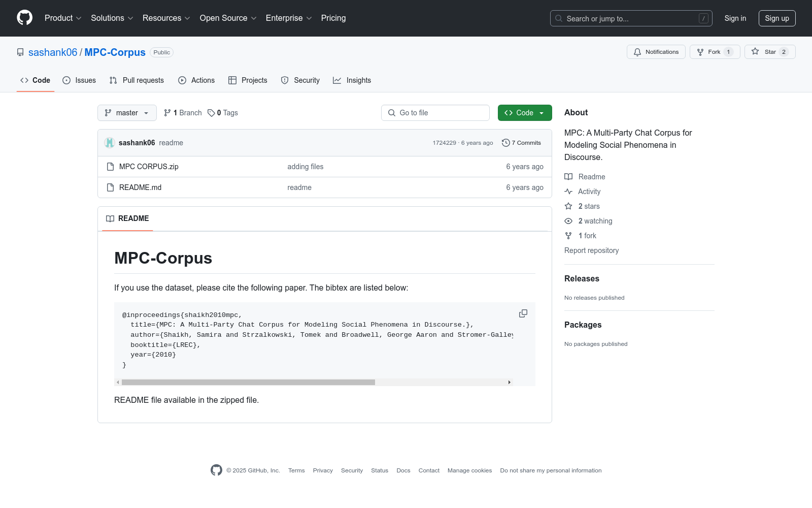The height and width of the screenshot is (508, 812).
Task: Open the Readme link in About
Action: point(585,177)
